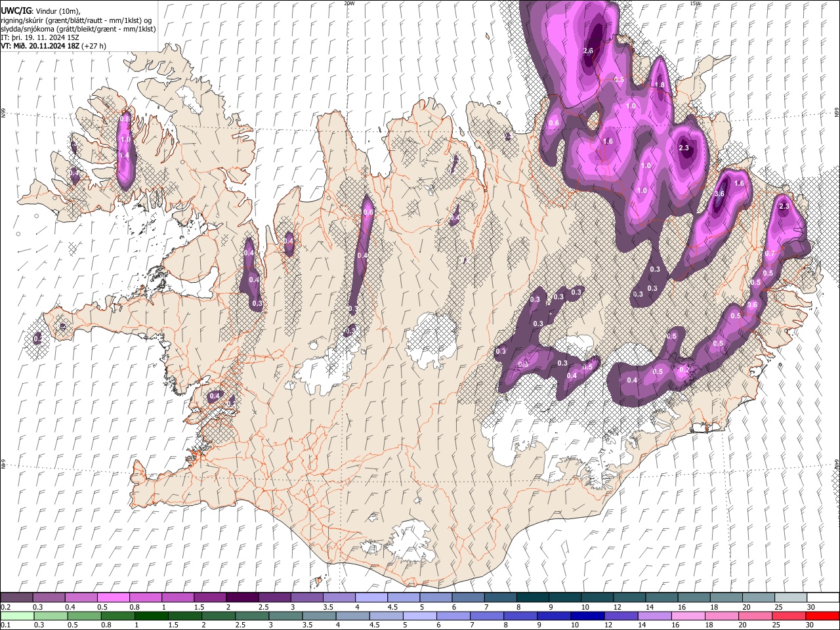
Task: Select the "Vindur (10m)" label
Action: pyautogui.click(x=56, y=11)
